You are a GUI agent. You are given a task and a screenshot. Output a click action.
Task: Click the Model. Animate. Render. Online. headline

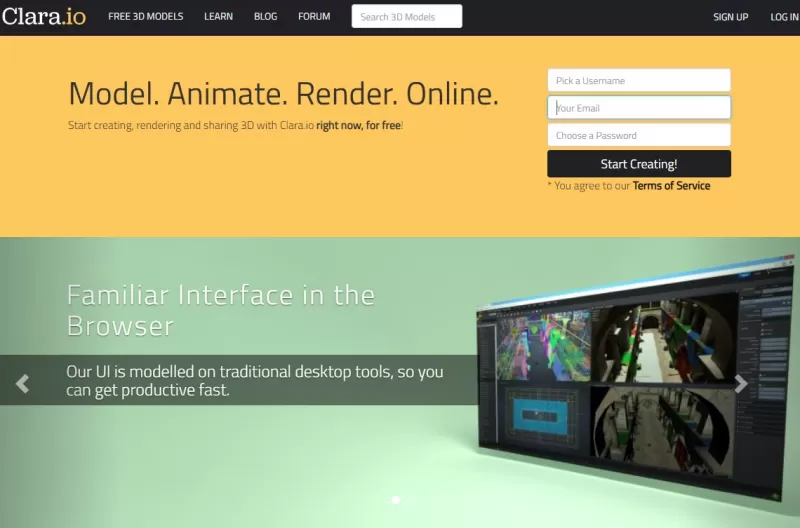coord(283,94)
